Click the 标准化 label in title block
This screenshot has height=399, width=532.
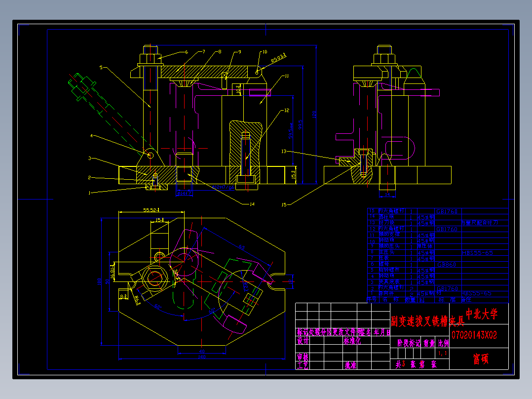352,341
